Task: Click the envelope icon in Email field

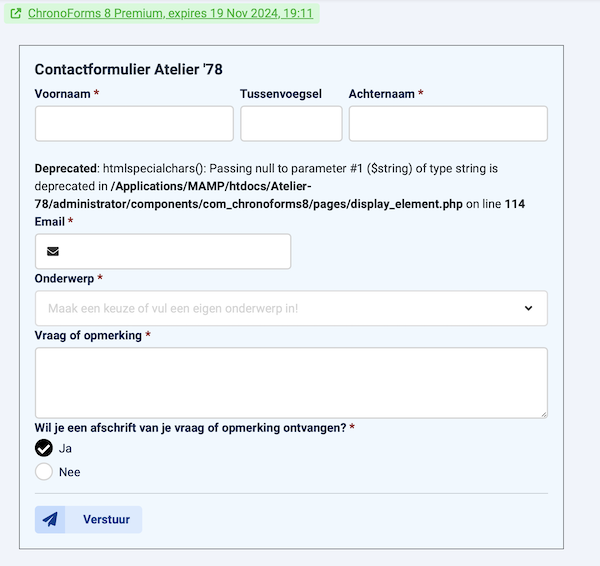Action: (53, 252)
